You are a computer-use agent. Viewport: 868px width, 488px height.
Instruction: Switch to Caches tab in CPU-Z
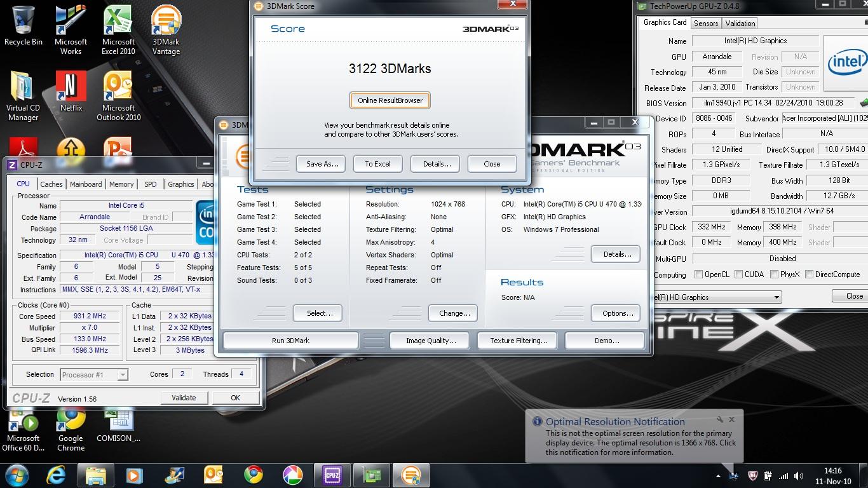tap(51, 184)
